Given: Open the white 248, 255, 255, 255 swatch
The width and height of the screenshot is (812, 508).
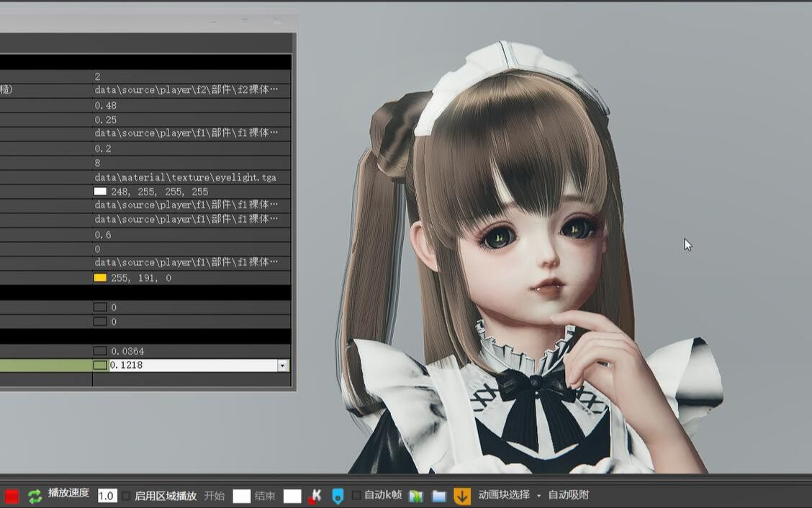Looking at the screenshot, I should (100, 192).
